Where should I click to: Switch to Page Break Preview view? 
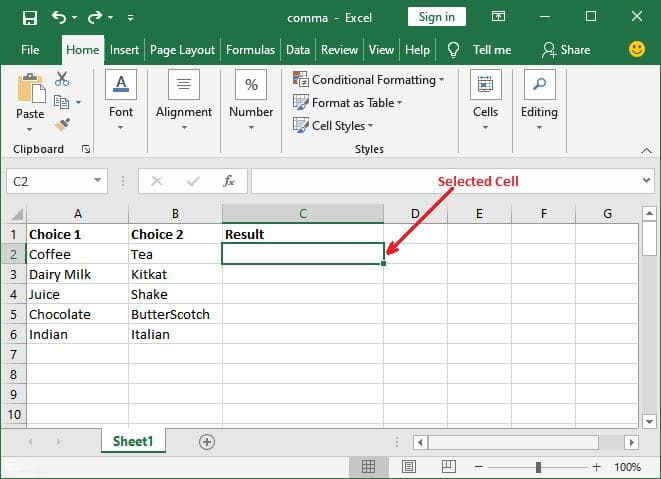click(448, 466)
